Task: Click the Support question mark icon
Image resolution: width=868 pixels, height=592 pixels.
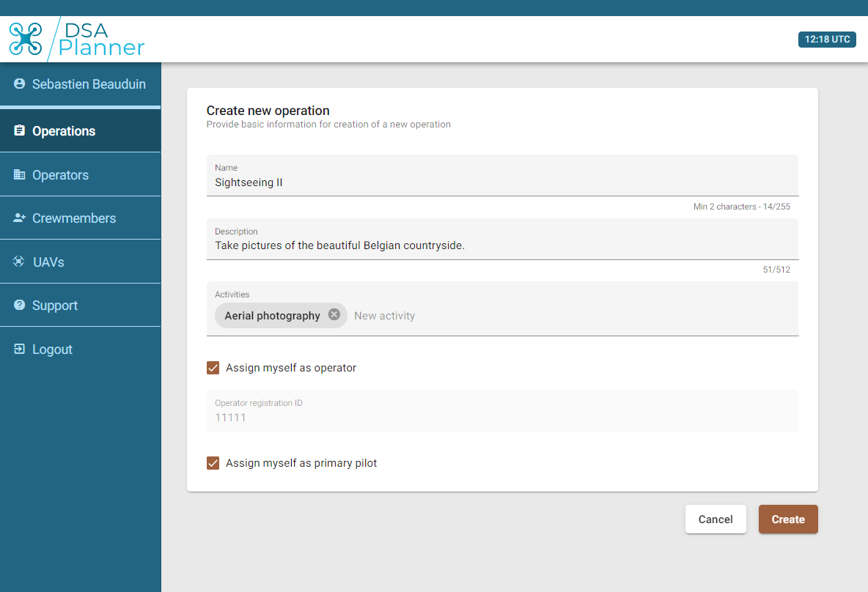Action: [x=19, y=305]
